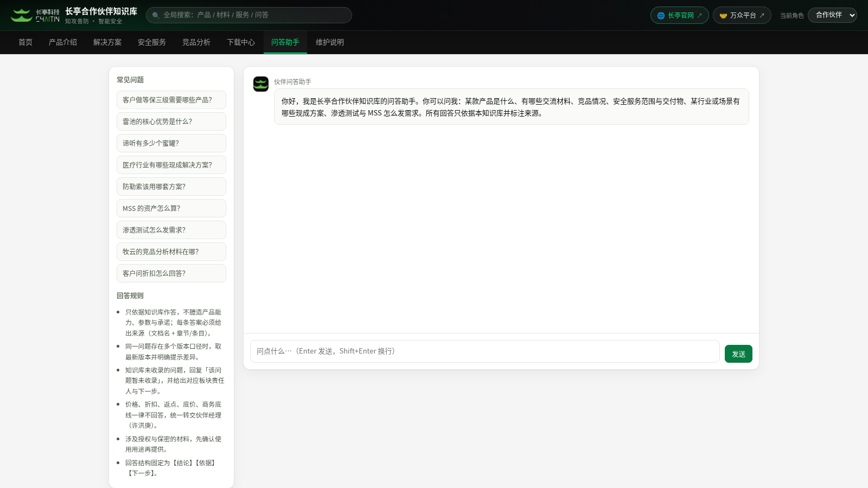Image resolution: width=868 pixels, height=488 pixels.
Task: Click the Chaitin logo in the header
Action: pyautogui.click(x=35, y=15)
